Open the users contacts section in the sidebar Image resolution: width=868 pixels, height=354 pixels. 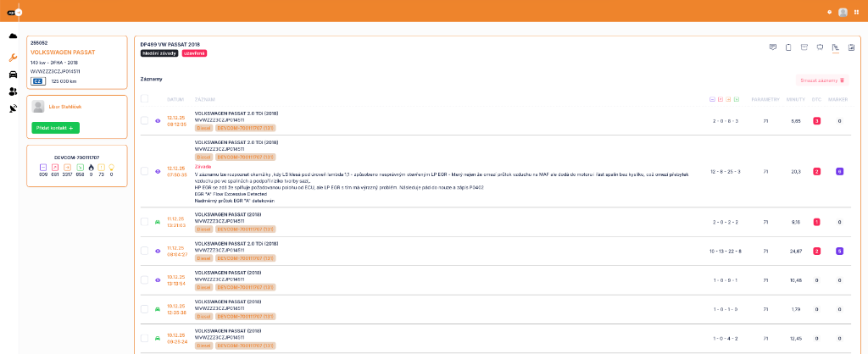(x=13, y=91)
